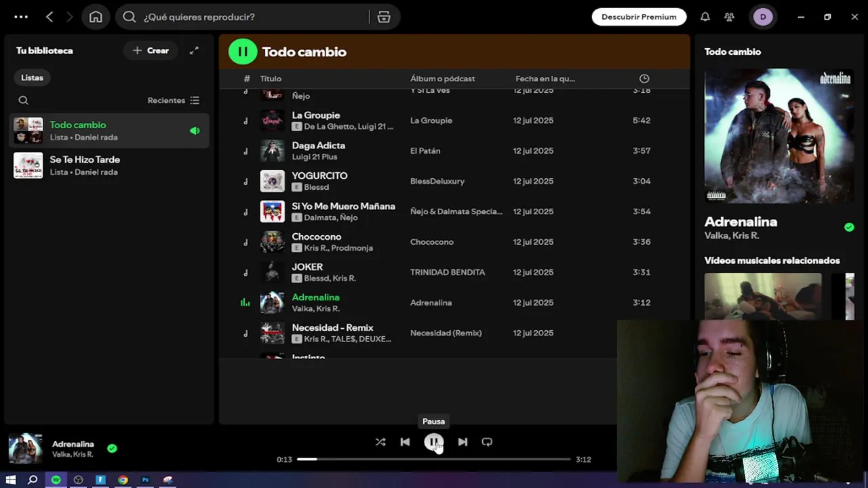
Task: Open the Recientes sort dropdown
Action: [173, 100]
